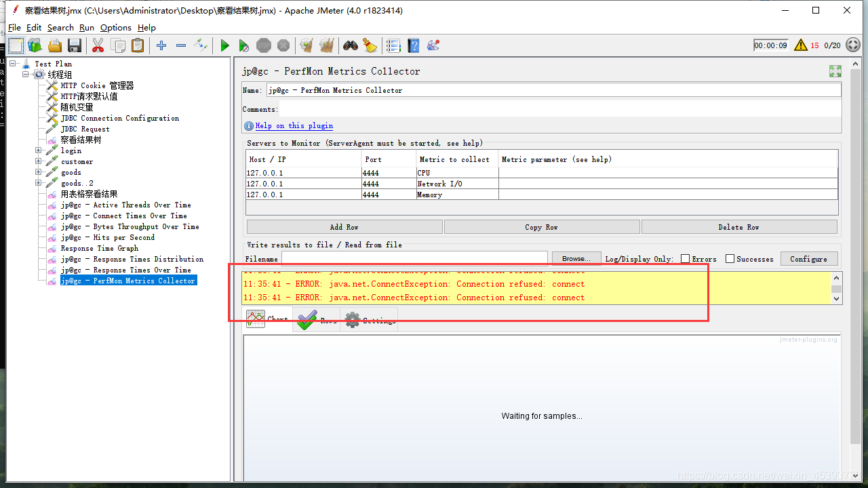Viewport: 868px width, 488px height.
Task: Select Response Time Graph node
Action: point(99,248)
